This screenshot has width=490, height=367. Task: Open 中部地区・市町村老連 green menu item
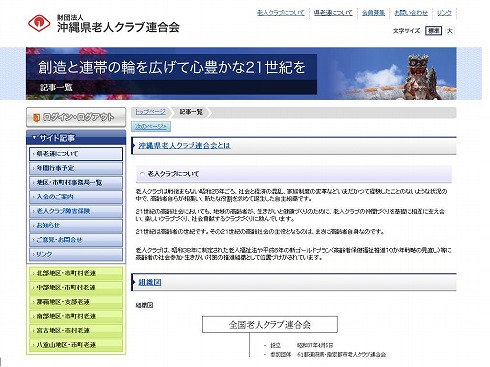[76, 287]
